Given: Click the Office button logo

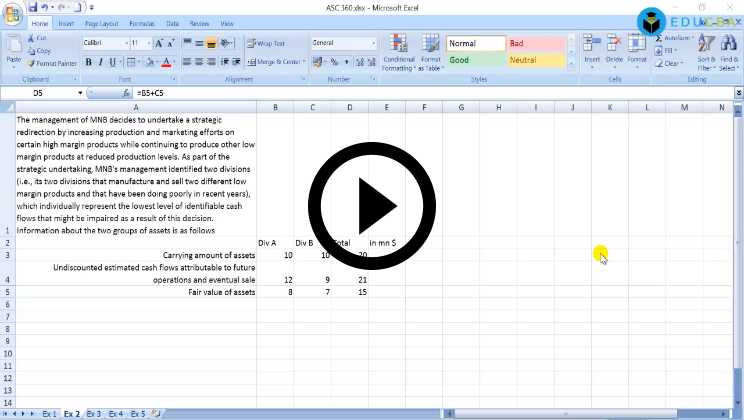Looking at the screenshot, I should pyautogui.click(x=12, y=10).
